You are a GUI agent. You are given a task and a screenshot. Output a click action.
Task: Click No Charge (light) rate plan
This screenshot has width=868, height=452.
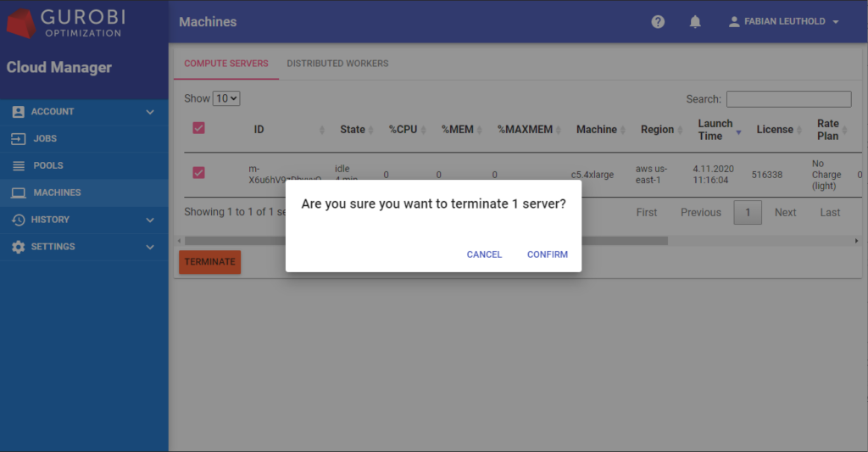(x=826, y=175)
